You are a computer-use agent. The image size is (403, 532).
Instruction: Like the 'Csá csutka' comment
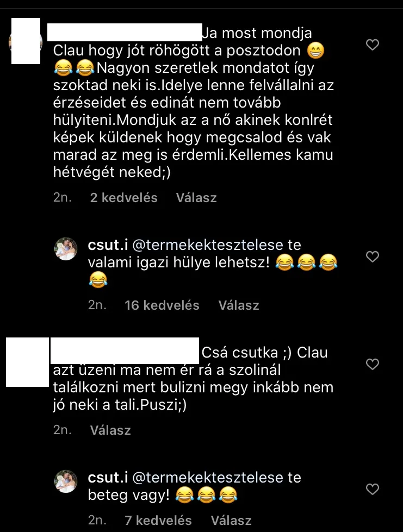(373, 364)
